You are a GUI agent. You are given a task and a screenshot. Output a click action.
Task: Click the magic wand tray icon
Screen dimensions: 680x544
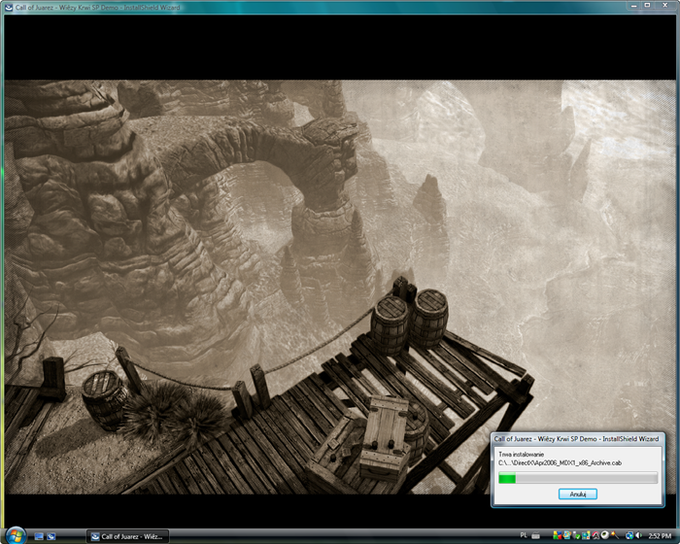(x=615, y=535)
